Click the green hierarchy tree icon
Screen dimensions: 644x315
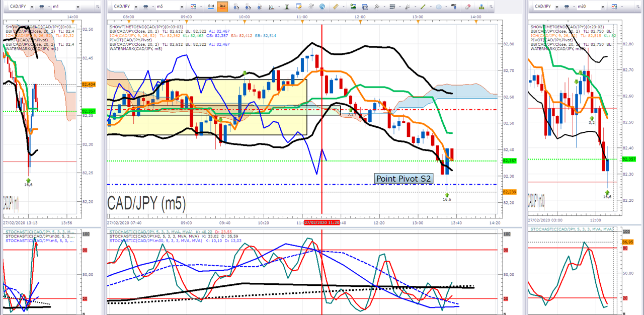point(481,7)
